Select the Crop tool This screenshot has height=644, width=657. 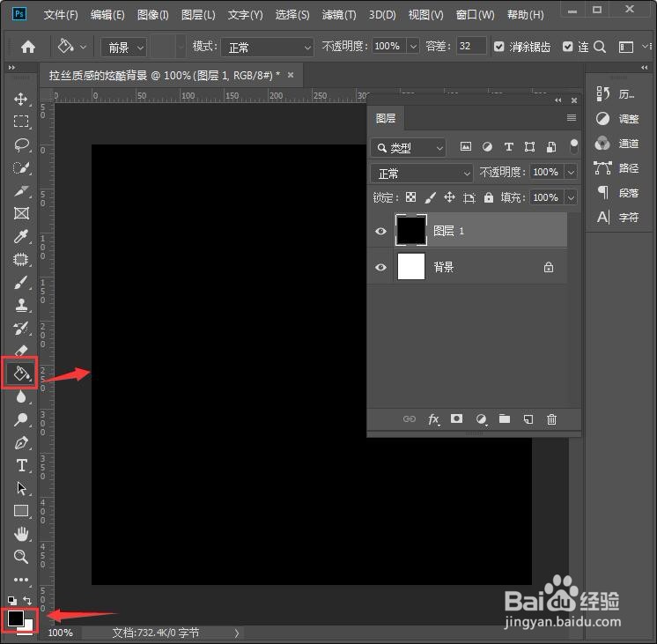(21, 191)
